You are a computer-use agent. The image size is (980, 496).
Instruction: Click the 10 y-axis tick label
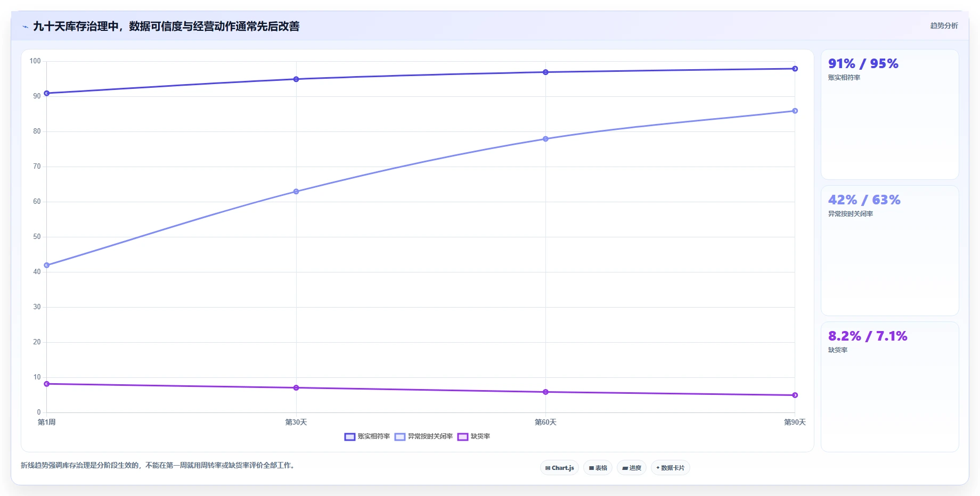pos(37,377)
